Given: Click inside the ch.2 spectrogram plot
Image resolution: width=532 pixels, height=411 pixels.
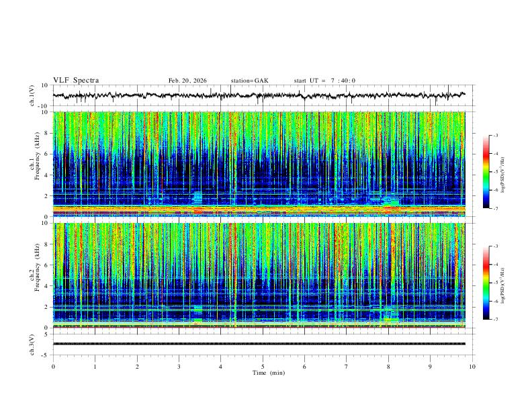Looking at the screenshot, I should coord(259,275).
